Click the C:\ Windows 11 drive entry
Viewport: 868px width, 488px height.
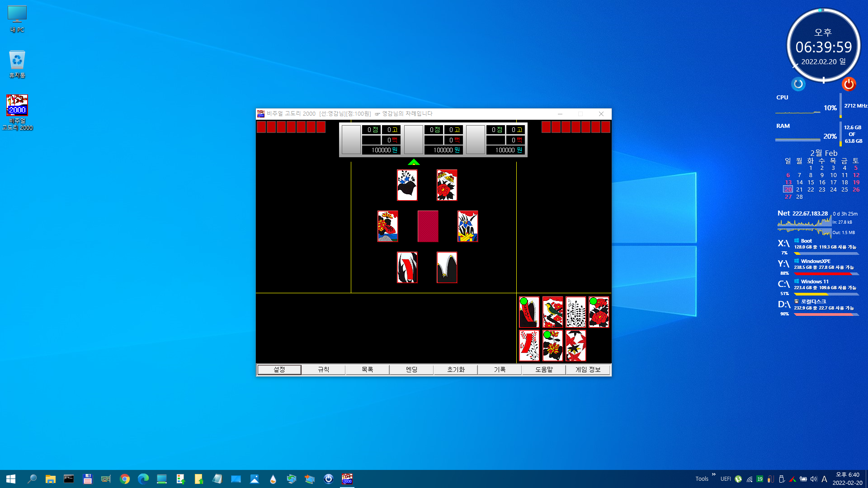[817, 286]
